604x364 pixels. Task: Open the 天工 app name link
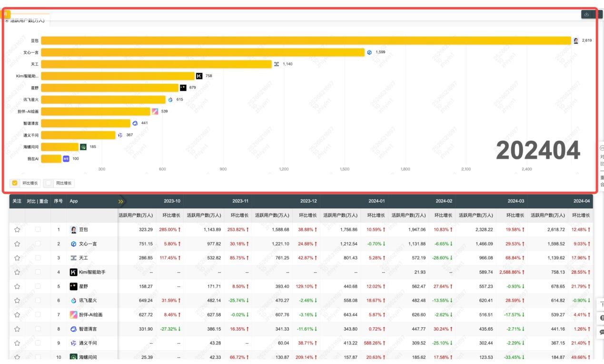click(x=83, y=258)
